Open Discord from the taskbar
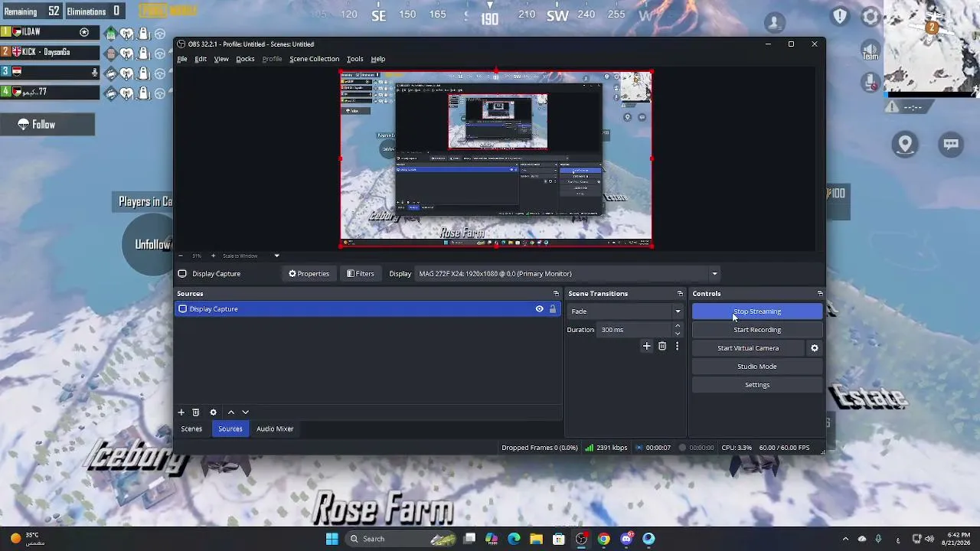 (627, 539)
